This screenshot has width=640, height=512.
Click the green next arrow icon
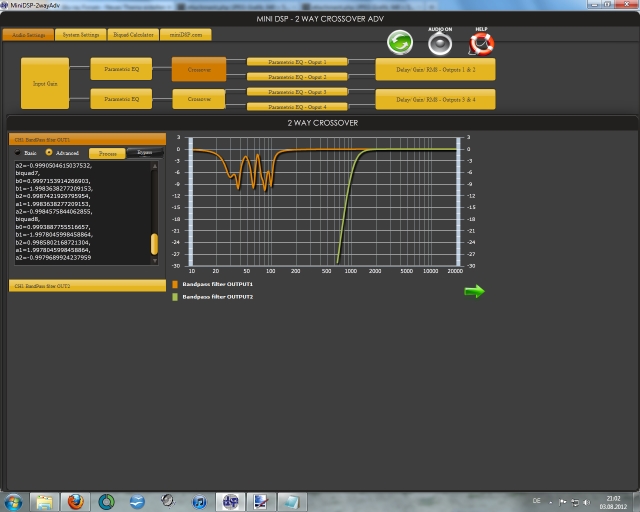point(474,291)
